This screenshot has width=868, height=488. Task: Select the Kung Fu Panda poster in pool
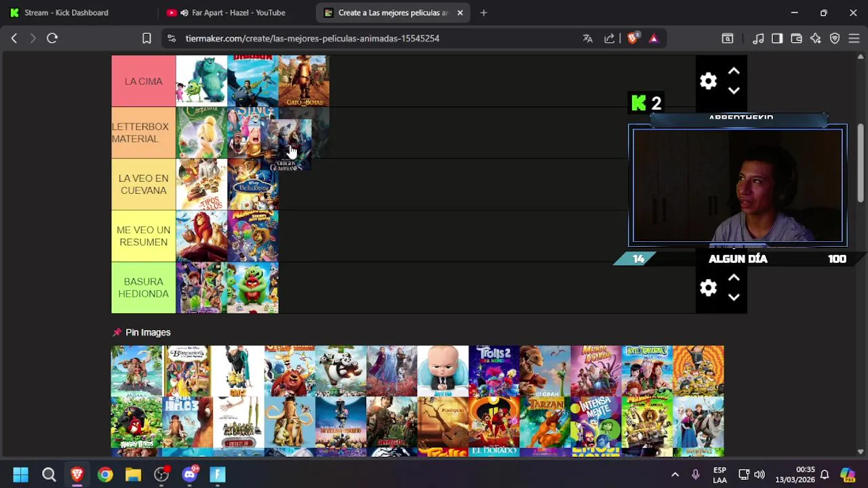point(341,371)
